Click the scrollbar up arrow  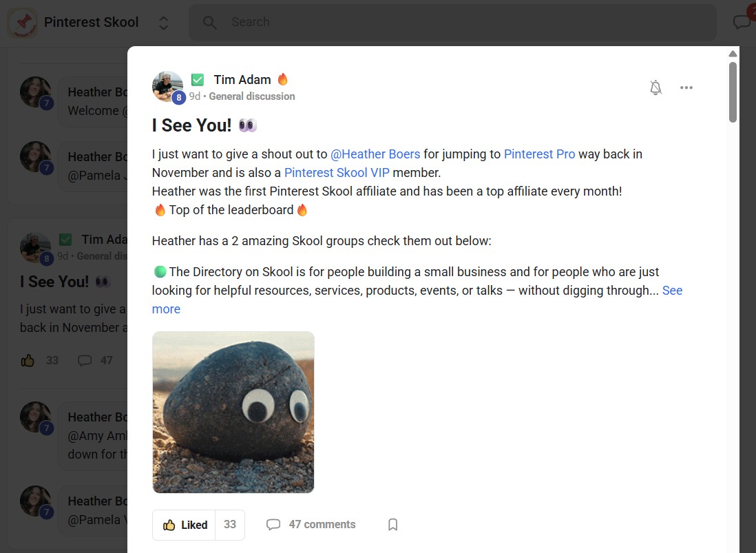[x=733, y=54]
